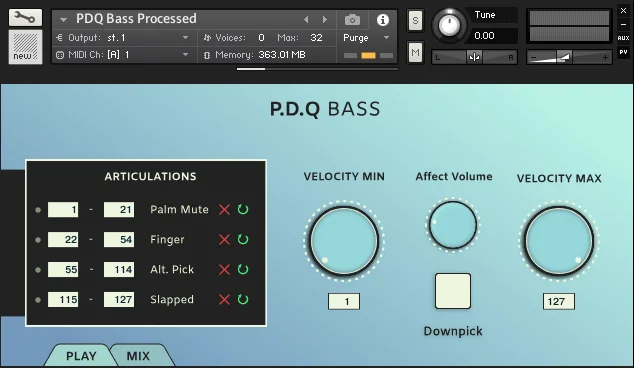Click the Alt. Pick high value field 114
634x368 pixels.
coord(119,269)
